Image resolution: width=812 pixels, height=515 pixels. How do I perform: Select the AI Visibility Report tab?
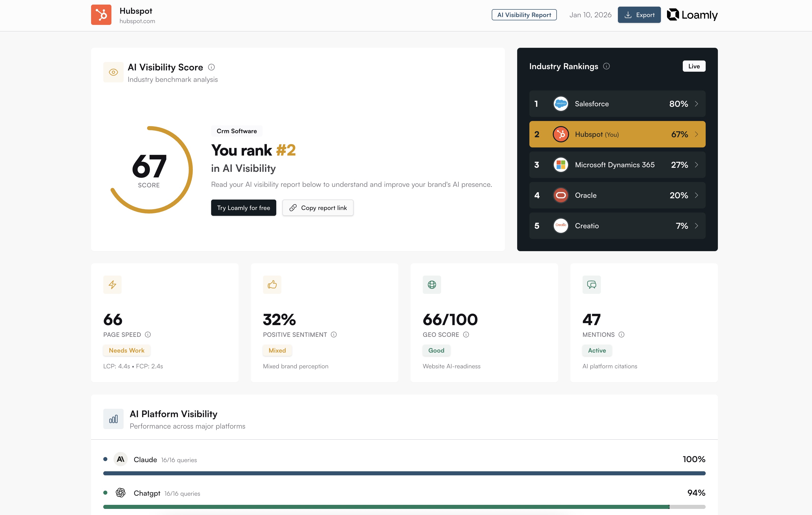524,15
